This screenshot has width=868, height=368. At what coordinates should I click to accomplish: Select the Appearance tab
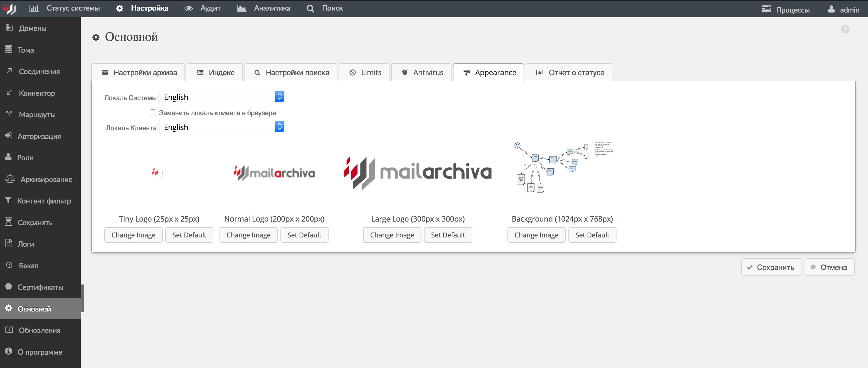pos(489,73)
